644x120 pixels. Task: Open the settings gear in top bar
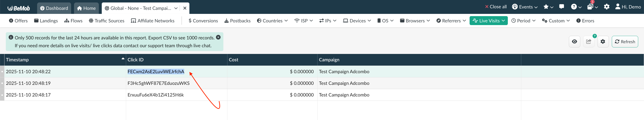click(606, 7)
